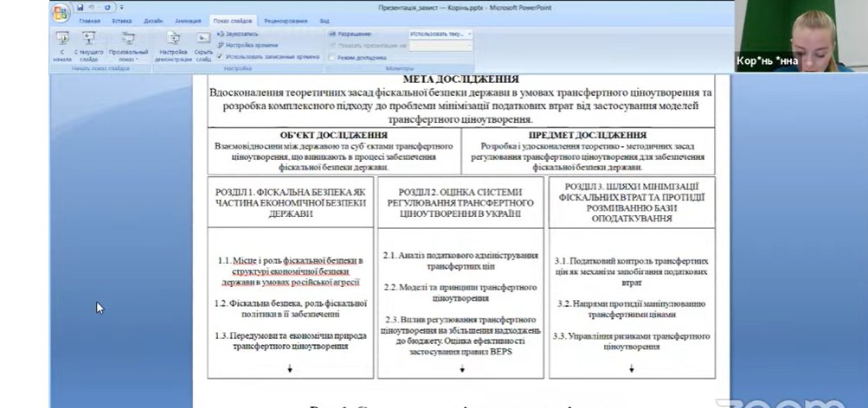Select the Показ слайдов ribbon tab
The image size is (868, 408).
[x=233, y=21]
